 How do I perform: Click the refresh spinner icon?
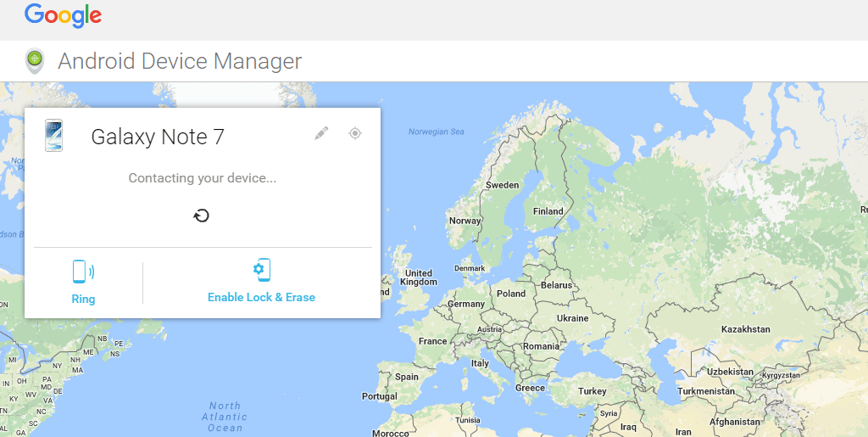point(202,216)
